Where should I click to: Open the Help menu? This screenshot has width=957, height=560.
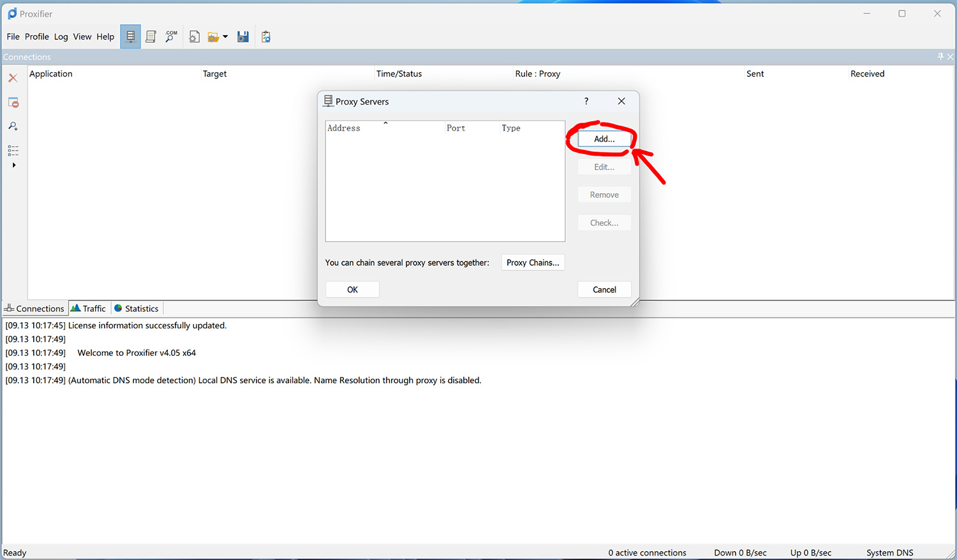coord(105,36)
